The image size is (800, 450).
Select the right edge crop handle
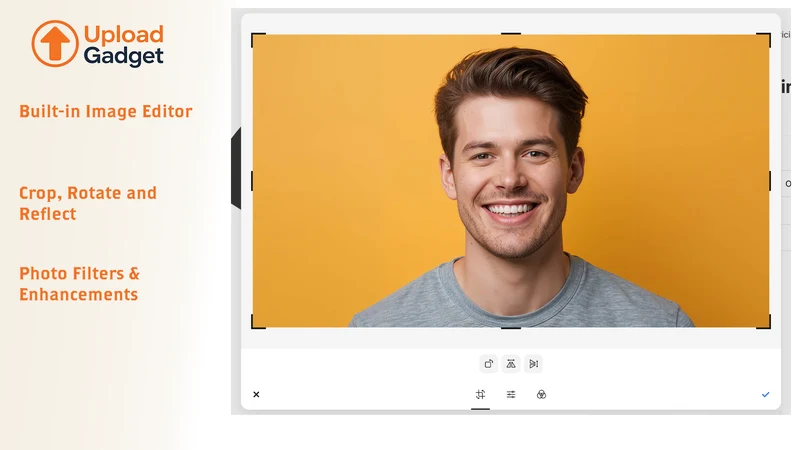click(770, 181)
